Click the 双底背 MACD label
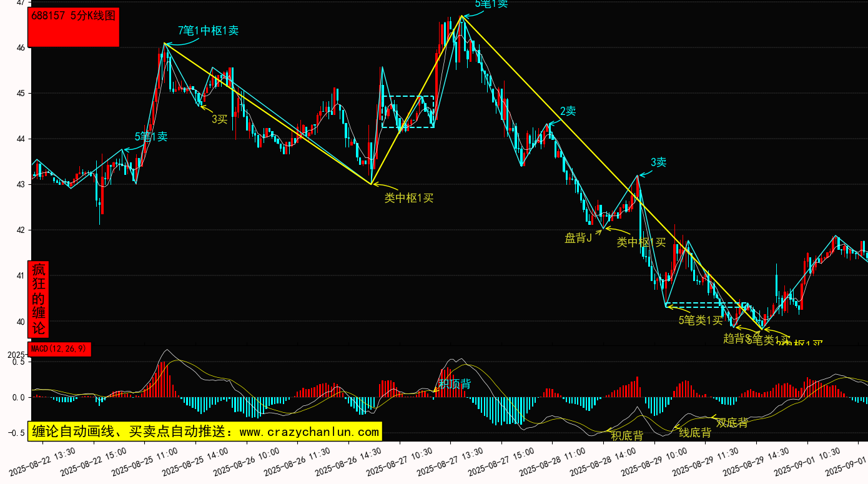Image resolution: width=868 pixels, height=484 pixels. (732, 423)
